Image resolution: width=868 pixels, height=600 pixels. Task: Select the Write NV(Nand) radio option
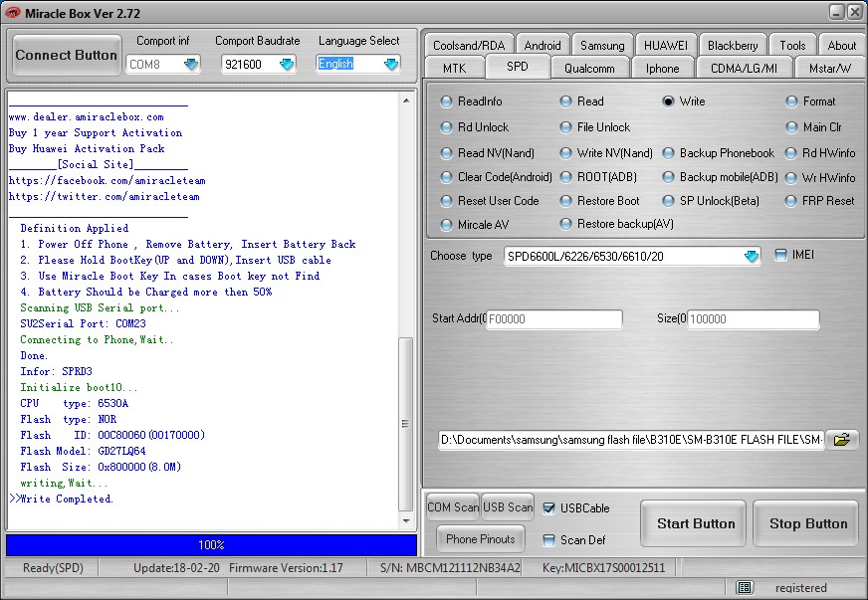[x=565, y=153]
